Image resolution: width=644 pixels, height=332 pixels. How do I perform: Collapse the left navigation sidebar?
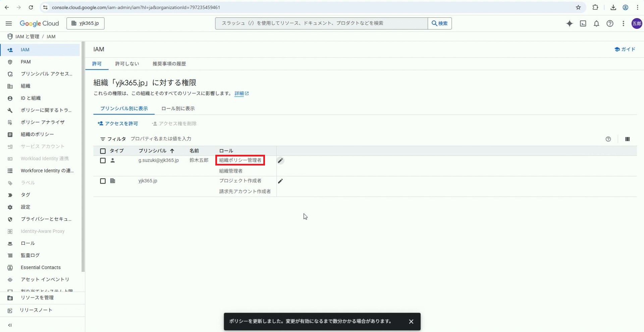[x=10, y=325]
